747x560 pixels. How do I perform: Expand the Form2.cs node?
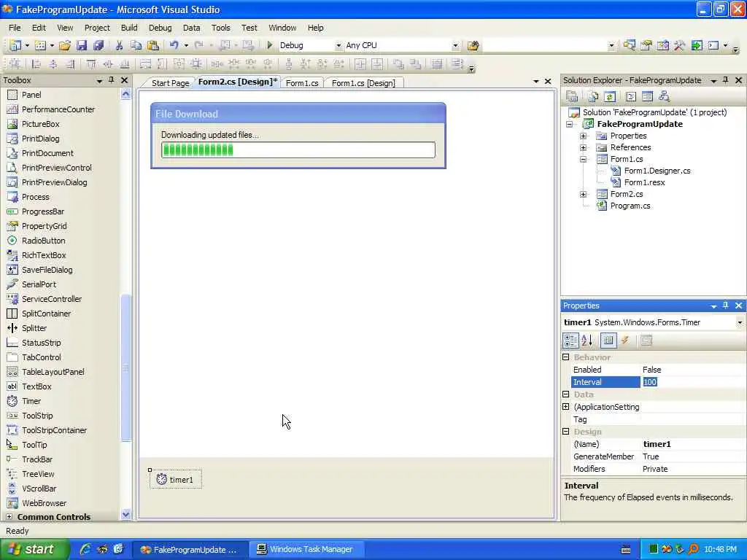pyautogui.click(x=583, y=194)
